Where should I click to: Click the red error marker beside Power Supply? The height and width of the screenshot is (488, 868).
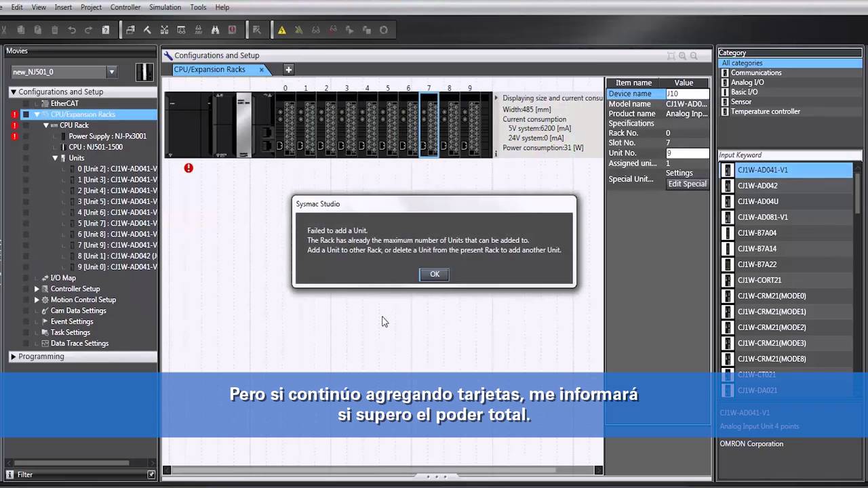[14, 136]
